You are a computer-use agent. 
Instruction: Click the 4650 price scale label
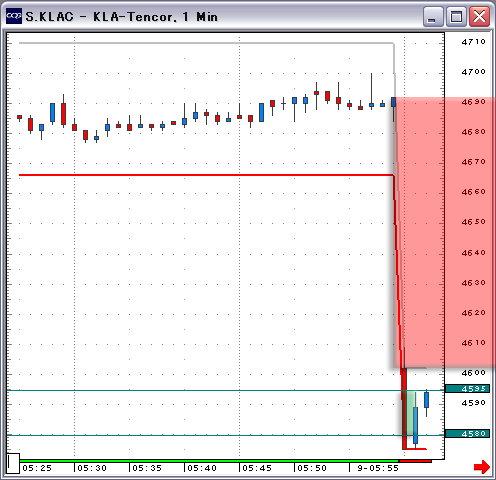[x=473, y=222]
